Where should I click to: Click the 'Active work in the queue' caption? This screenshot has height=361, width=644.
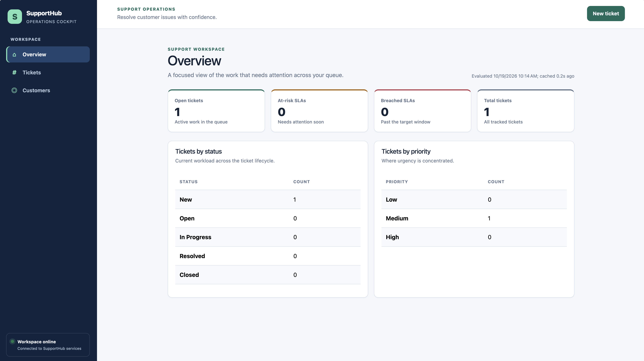(x=201, y=122)
